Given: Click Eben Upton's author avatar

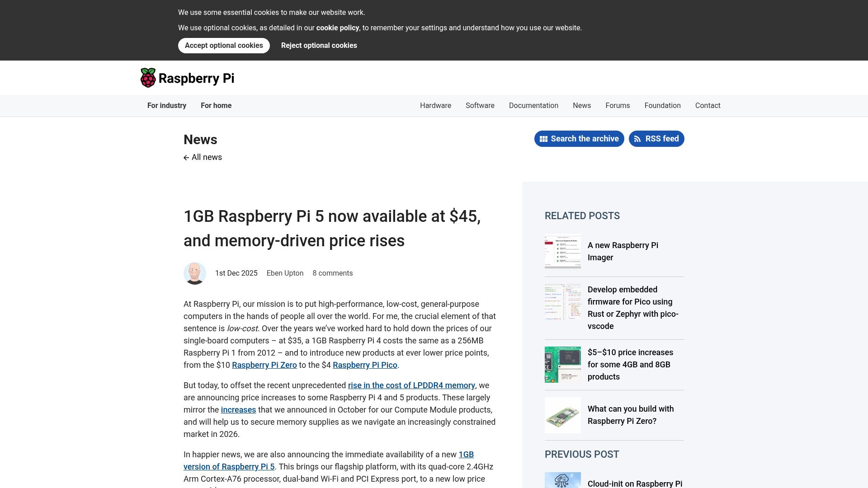Looking at the screenshot, I should point(195,273).
